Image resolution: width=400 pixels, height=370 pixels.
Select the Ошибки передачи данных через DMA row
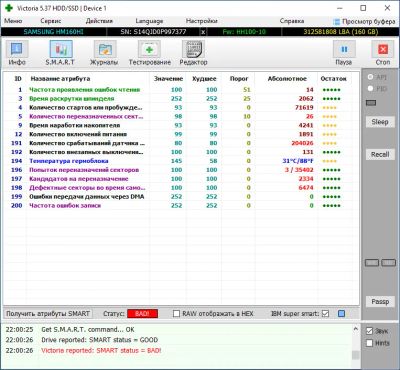pos(181,197)
